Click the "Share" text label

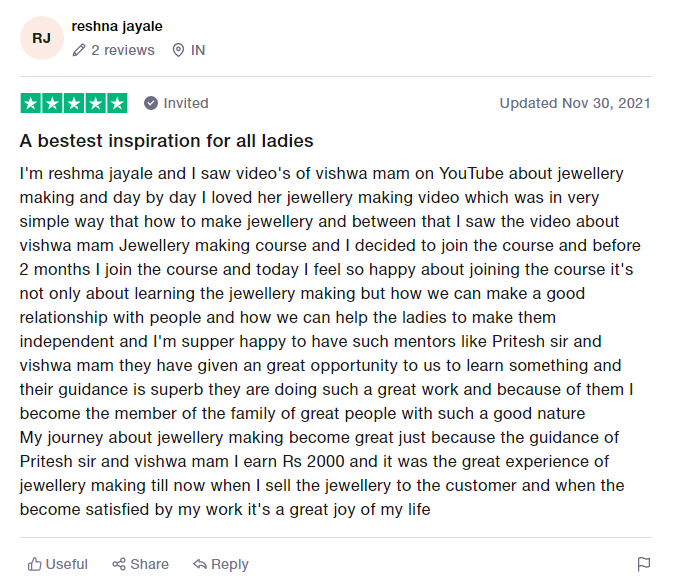(149, 564)
